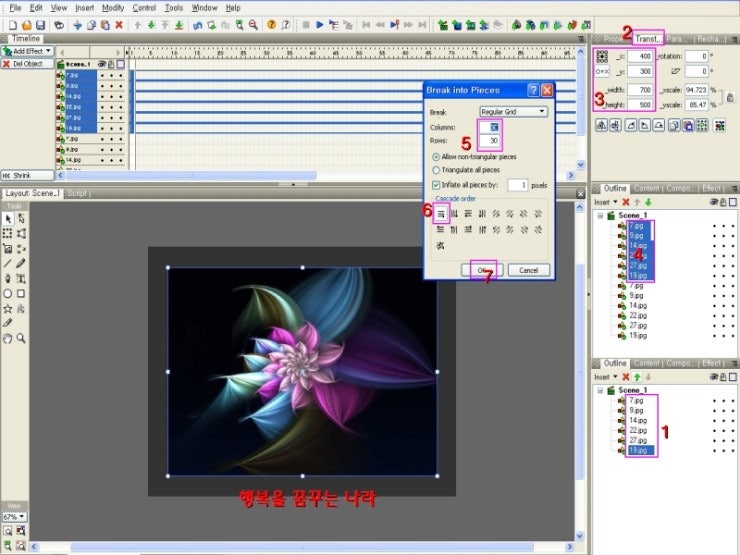Select Triangulate all pieces option

coord(466,170)
